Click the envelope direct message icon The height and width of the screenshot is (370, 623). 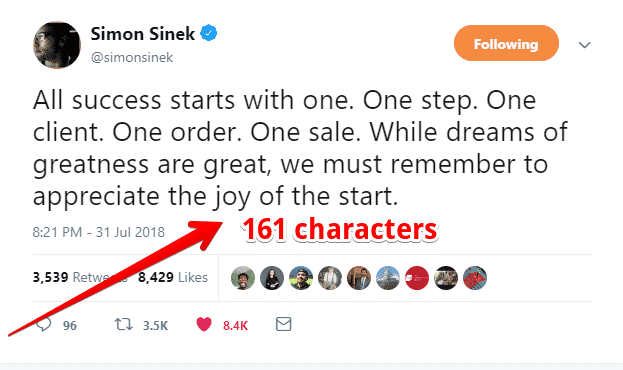click(x=284, y=324)
